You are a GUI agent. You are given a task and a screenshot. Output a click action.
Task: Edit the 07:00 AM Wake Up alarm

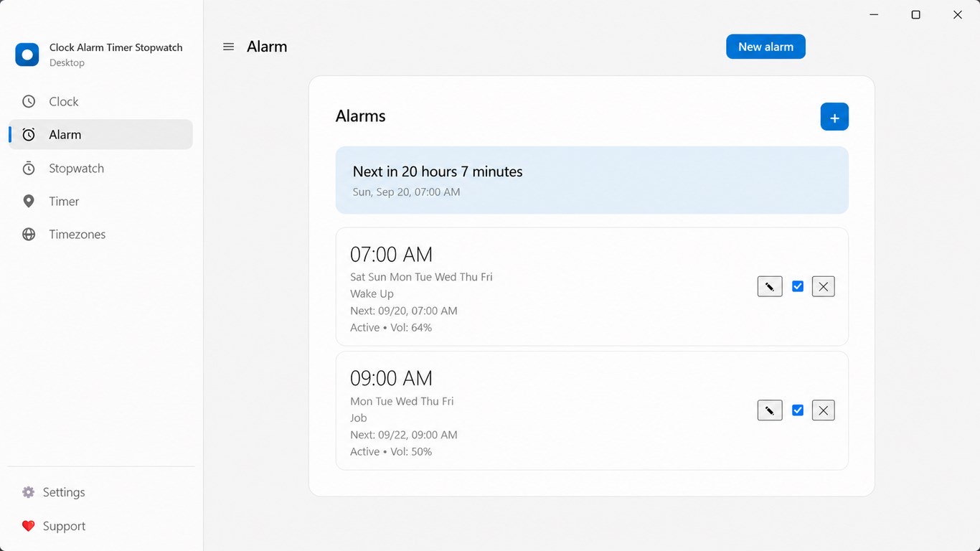(770, 287)
